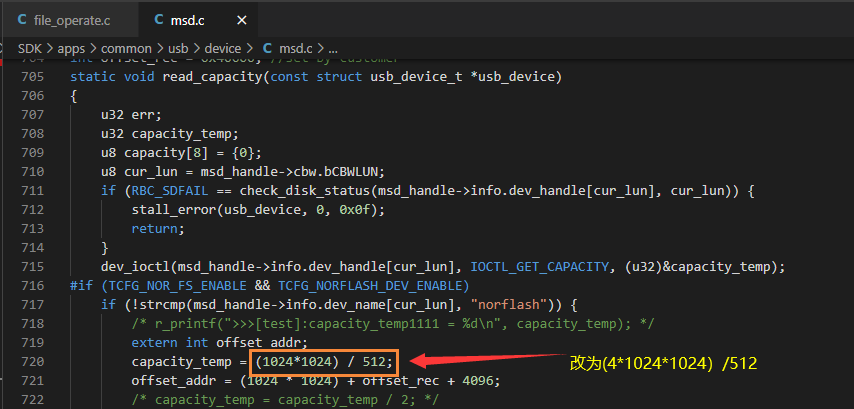Click the r_printf comment on line 718

coord(393,324)
